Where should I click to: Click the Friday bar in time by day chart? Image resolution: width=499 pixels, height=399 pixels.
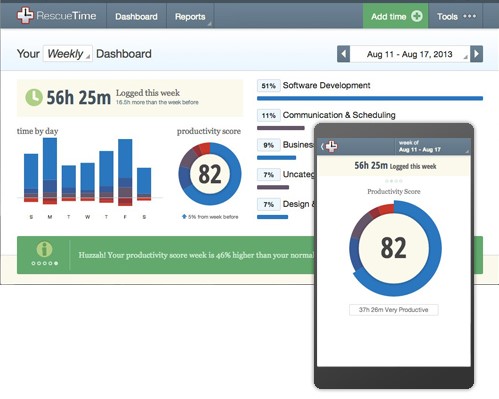click(125, 172)
